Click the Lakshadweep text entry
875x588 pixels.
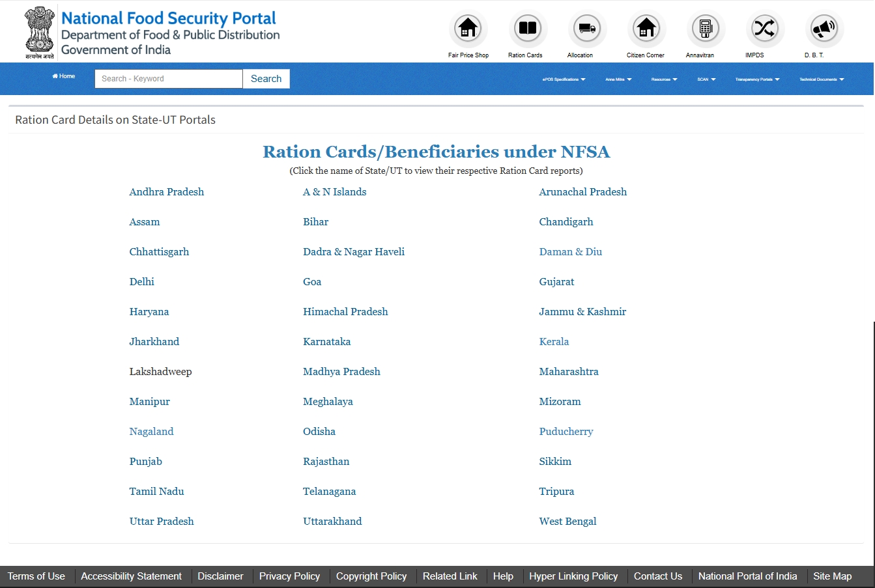tap(161, 372)
